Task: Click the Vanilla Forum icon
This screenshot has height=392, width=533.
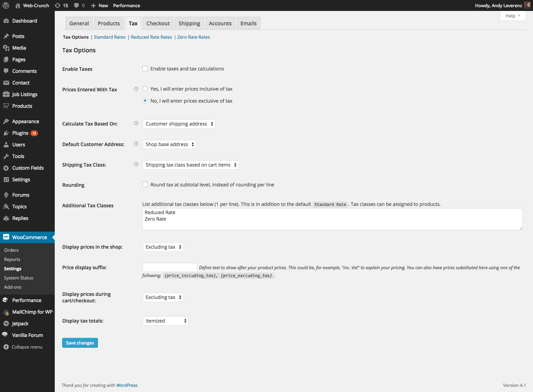Action: 5,335
